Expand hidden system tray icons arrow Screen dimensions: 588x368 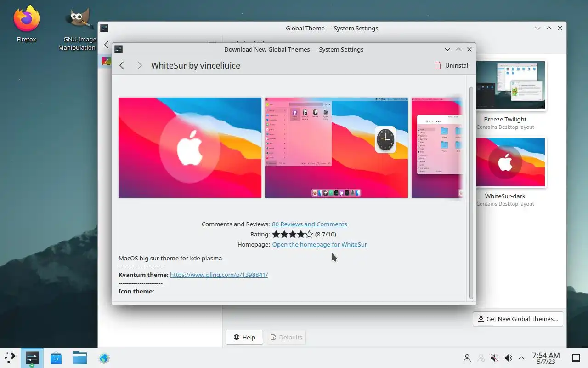(x=521, y=358)
